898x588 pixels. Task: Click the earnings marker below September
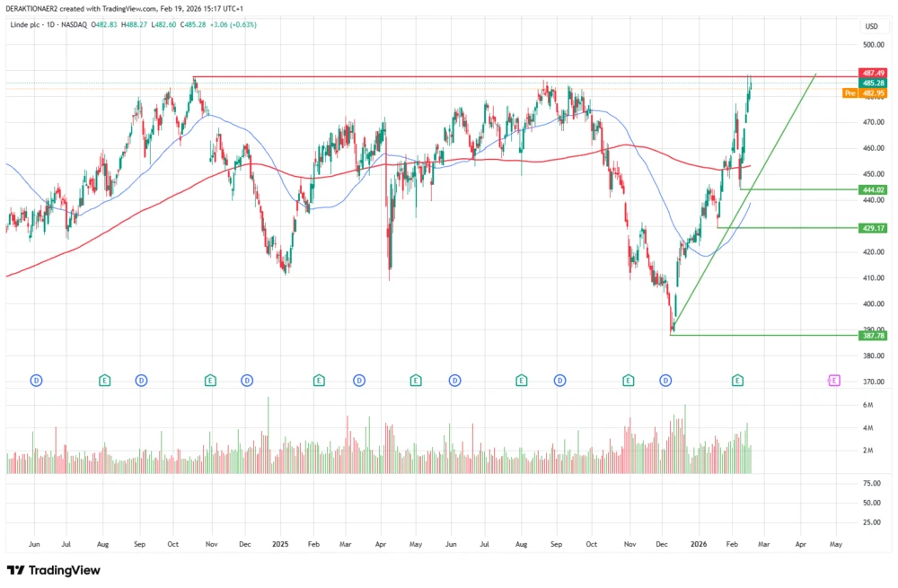[x=520, y=380]
